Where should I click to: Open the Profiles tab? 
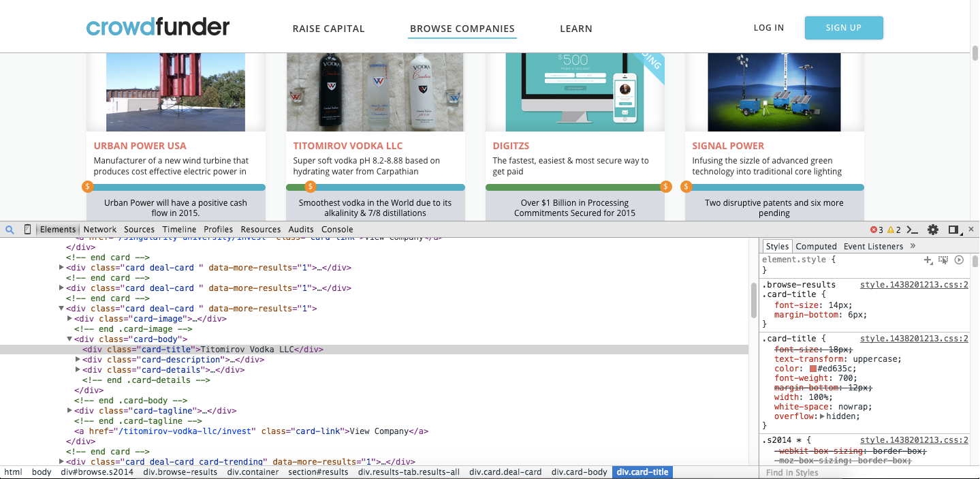coord(218,230)
